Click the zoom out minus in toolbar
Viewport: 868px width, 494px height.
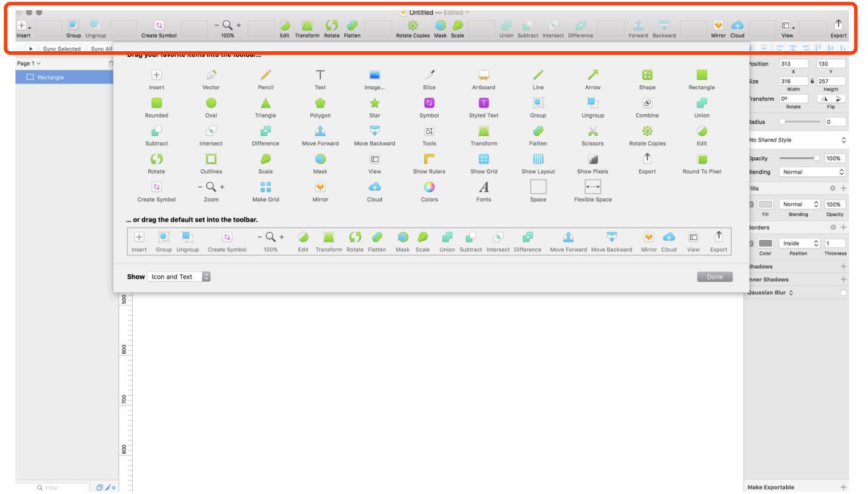pos(217,25)
